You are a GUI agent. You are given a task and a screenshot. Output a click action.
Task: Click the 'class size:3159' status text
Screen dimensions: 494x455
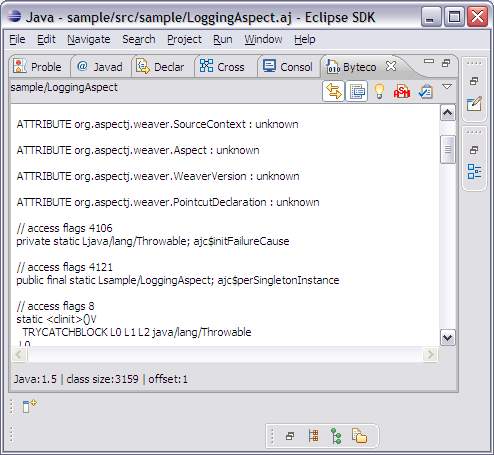click(x=103, y=379)
